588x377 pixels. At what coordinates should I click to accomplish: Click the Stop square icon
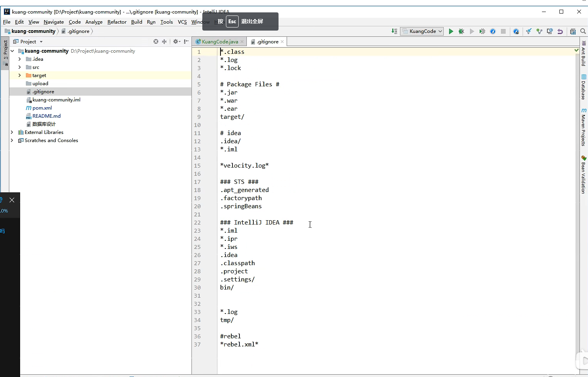503,31
